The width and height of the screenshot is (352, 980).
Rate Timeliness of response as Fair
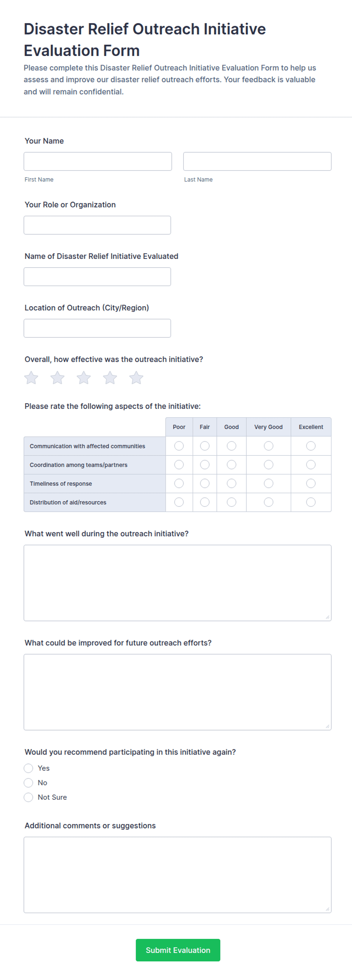click(x=205, y=483)
